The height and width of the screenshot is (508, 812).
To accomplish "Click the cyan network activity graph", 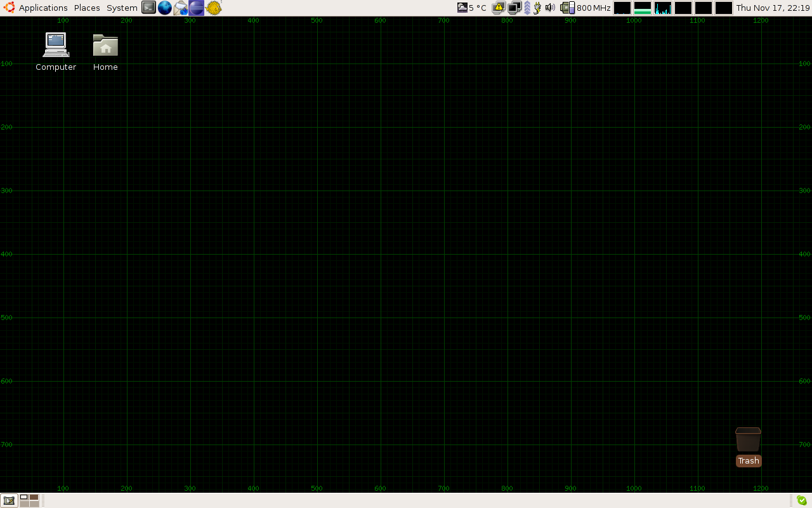I will click(x=663, y=8).
